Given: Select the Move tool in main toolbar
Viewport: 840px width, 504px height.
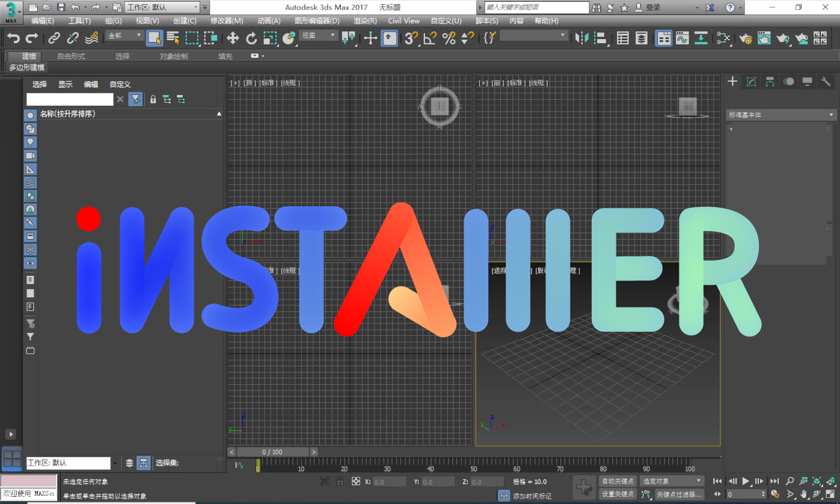Looking at the screenshot, I should coord(233,38).
